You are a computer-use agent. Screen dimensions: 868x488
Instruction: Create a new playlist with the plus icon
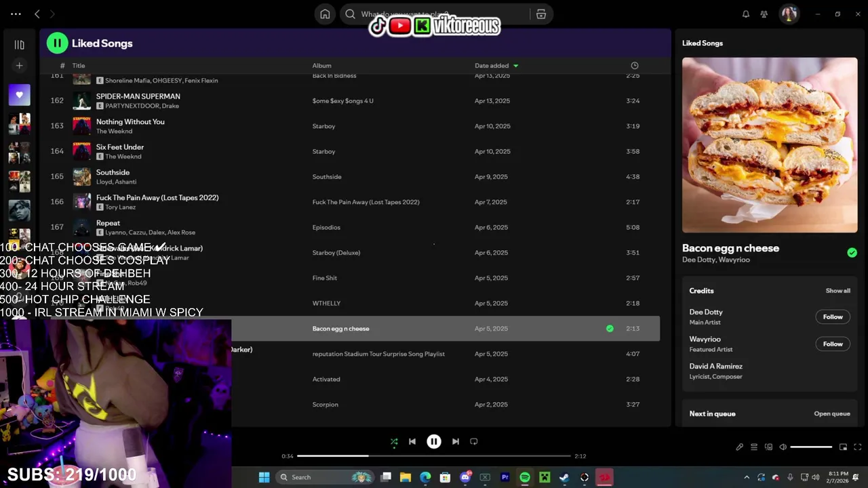pyautogui.click(x=19, y=66)
